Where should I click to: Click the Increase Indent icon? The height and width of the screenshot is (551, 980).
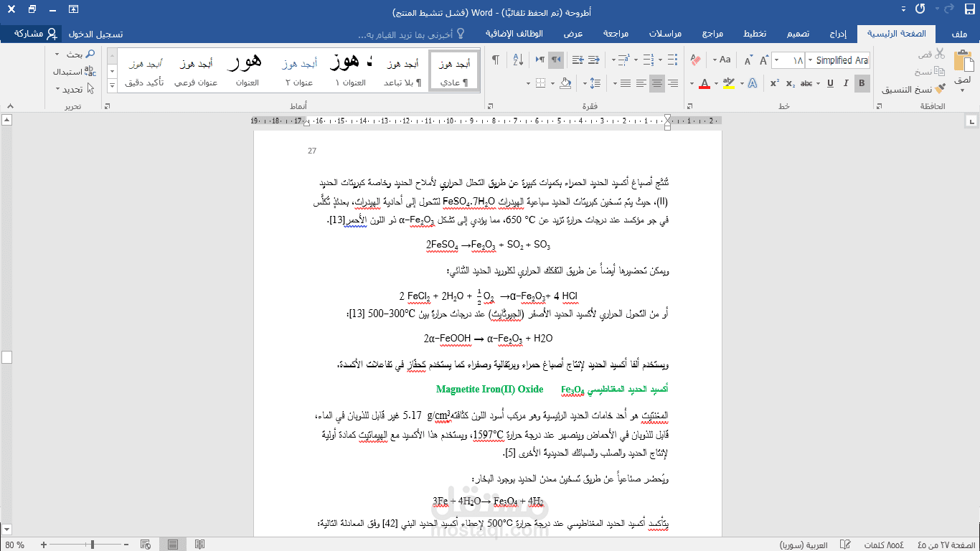coord(578,60)
